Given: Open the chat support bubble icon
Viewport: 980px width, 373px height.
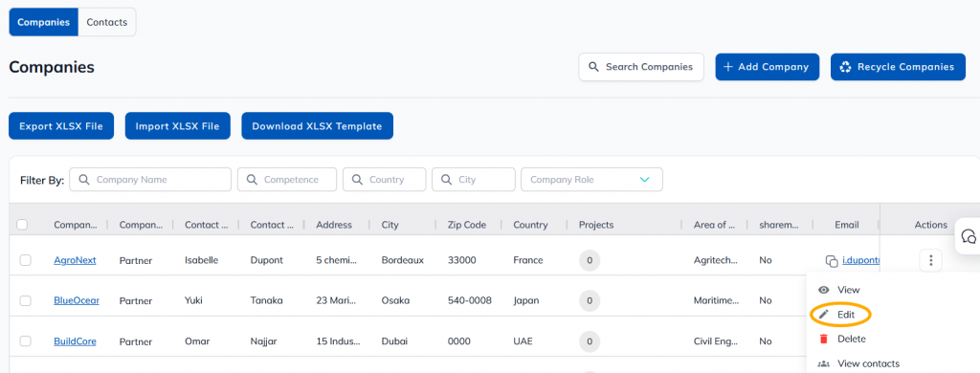Looking at the screenshot, I should coord(969,236).
